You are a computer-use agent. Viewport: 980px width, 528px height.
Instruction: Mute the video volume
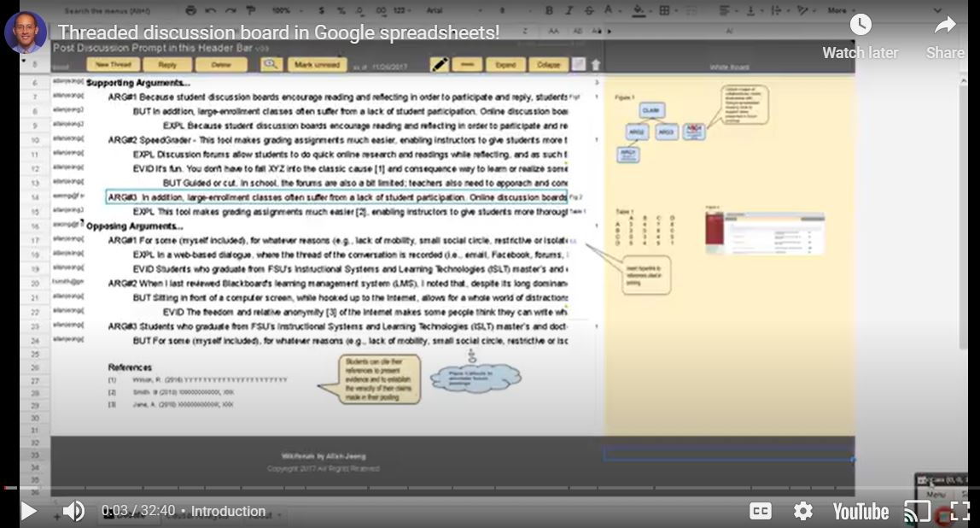73,511
